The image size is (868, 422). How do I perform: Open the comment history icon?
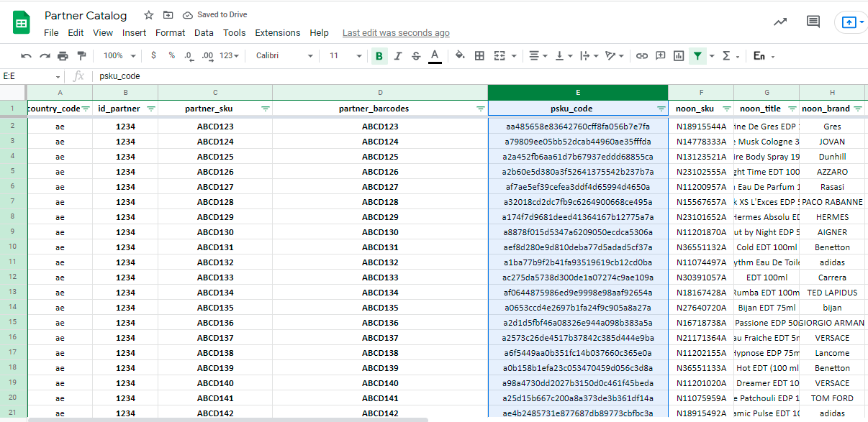pyautogui.click(x=813, y=22)
